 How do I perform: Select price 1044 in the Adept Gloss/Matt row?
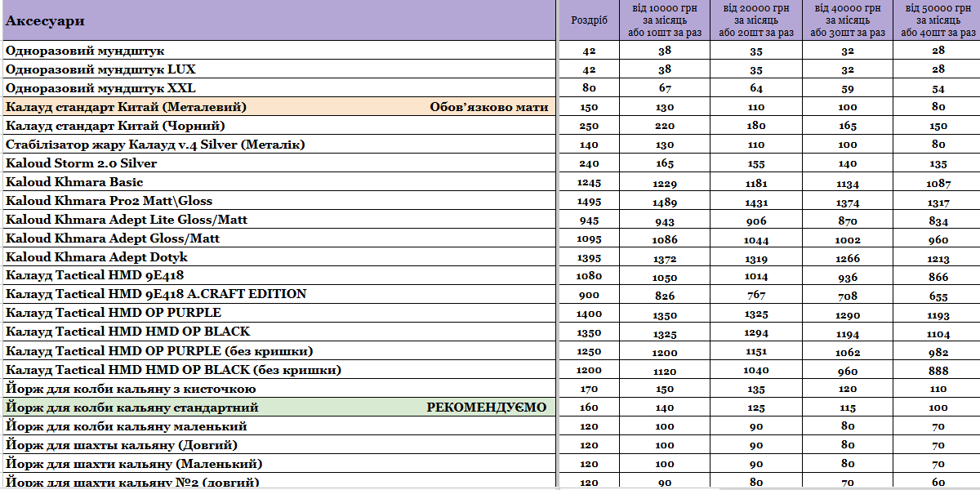coord(756,239)
